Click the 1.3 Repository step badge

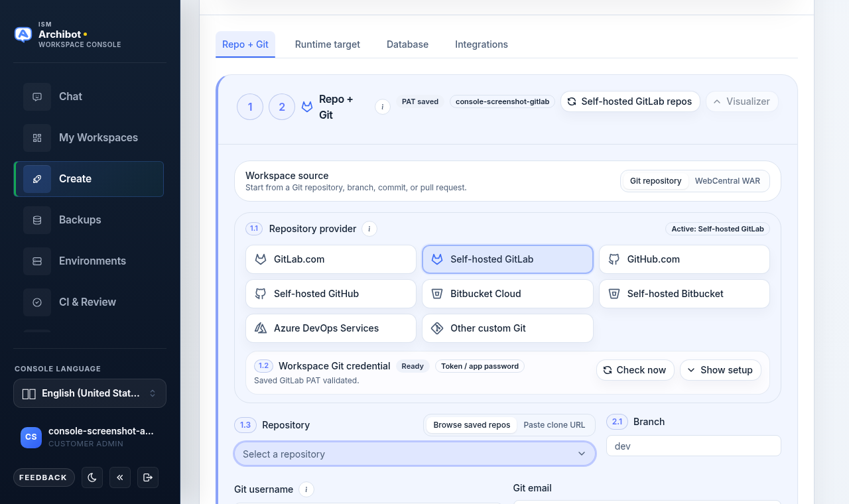[x=245, y=425]
